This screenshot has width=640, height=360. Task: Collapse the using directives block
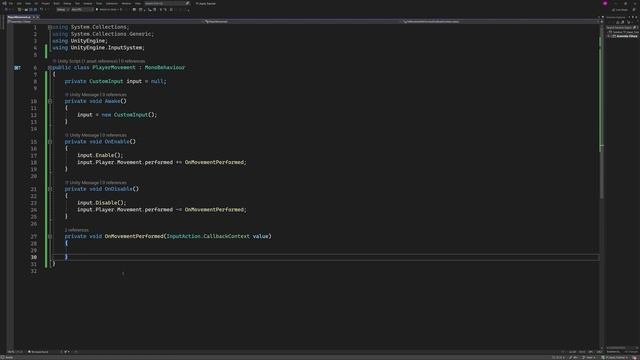pyautogui.click(x=50, y=27)
